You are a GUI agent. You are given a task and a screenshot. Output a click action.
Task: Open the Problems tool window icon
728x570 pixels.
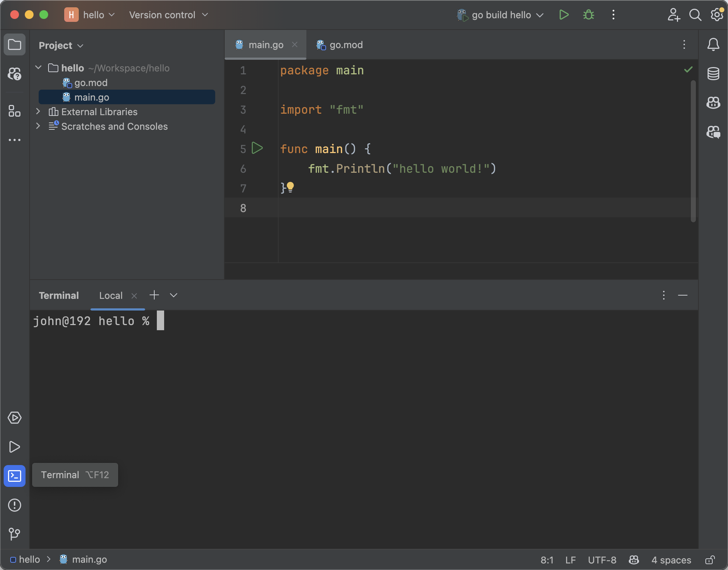tap(14, 505)
